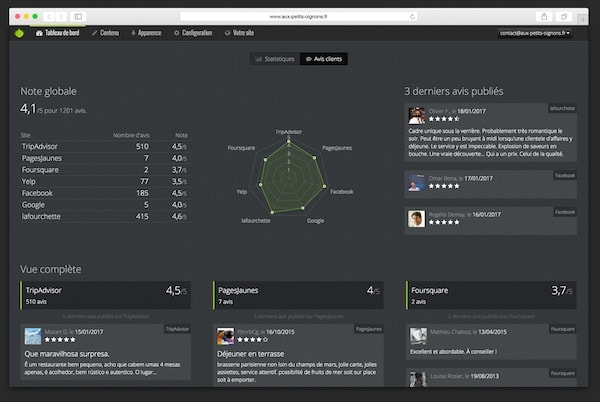Click the PagesJaunes row in site table
Screen dimensions: 600x402
pos(104,158)
